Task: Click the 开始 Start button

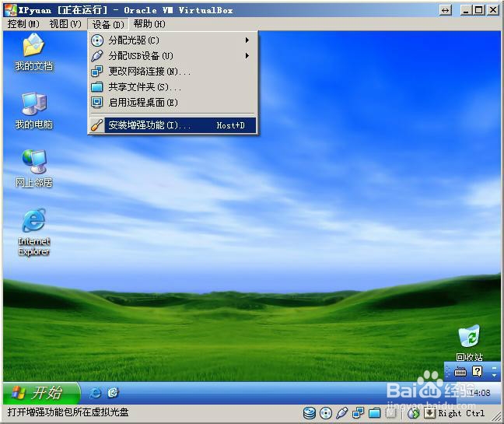Action: click(x=41, y=393)
